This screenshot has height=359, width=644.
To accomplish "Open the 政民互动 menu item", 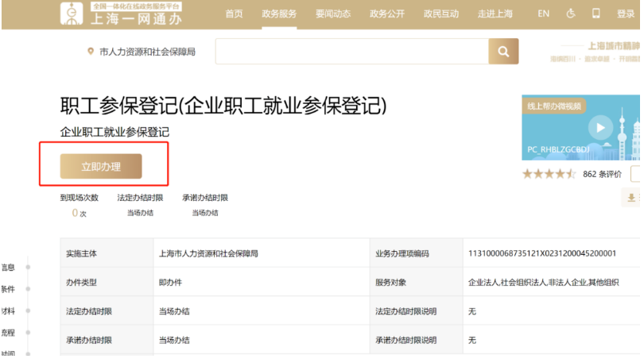I will click(x=441, y=14).
